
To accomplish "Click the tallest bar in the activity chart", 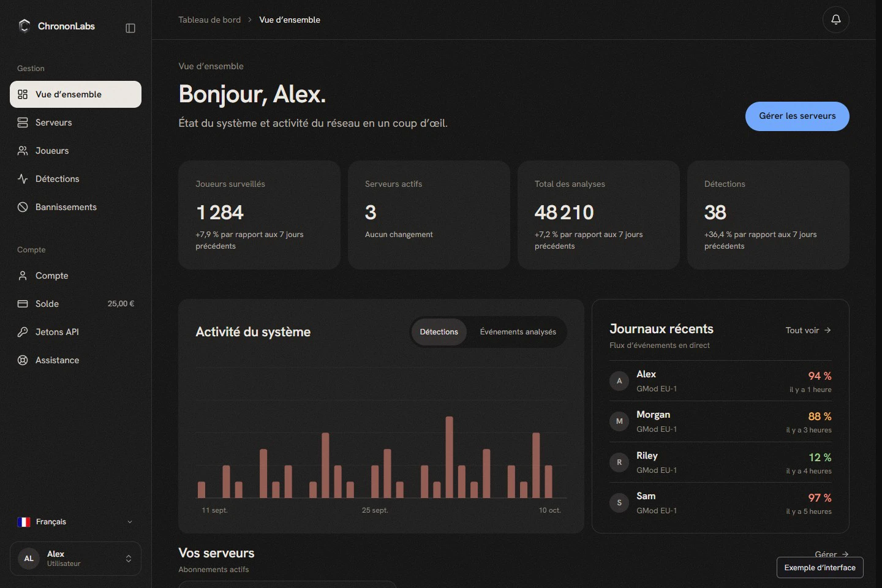I will click(449, 457).
